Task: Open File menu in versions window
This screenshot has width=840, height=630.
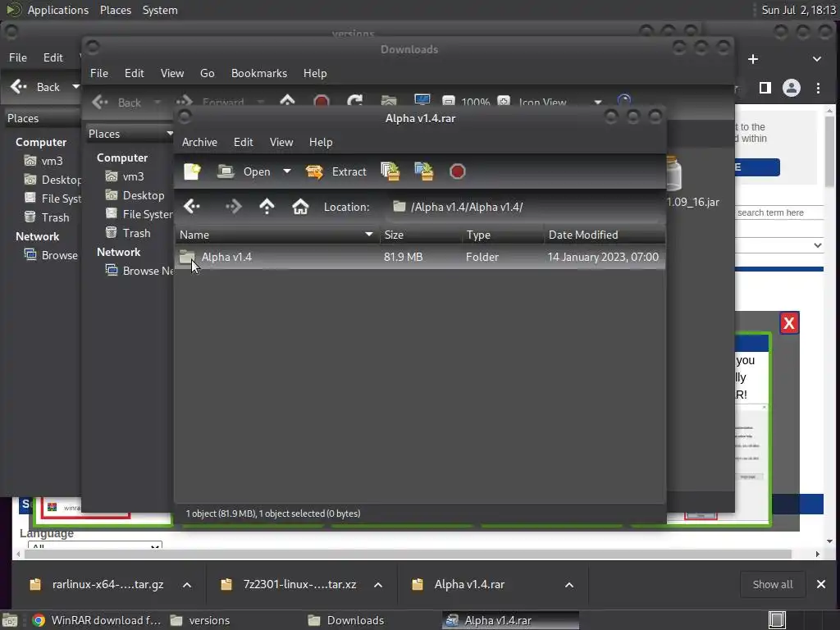Action: click(18, 57)
